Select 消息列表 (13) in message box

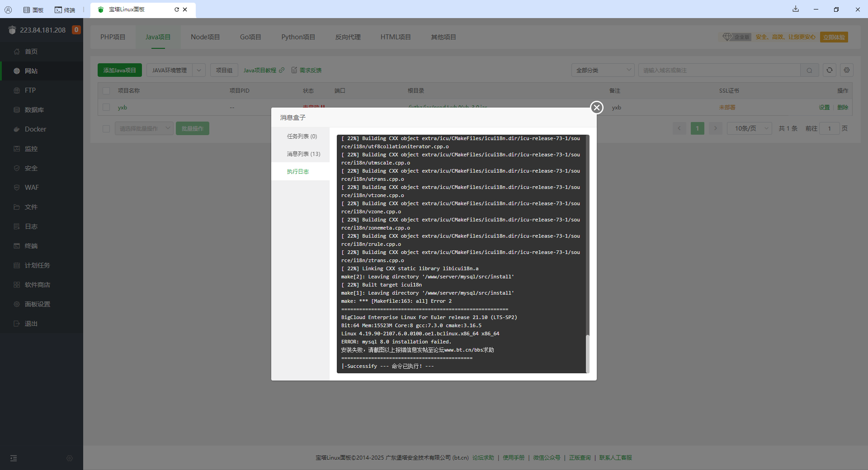pos(303,154)
